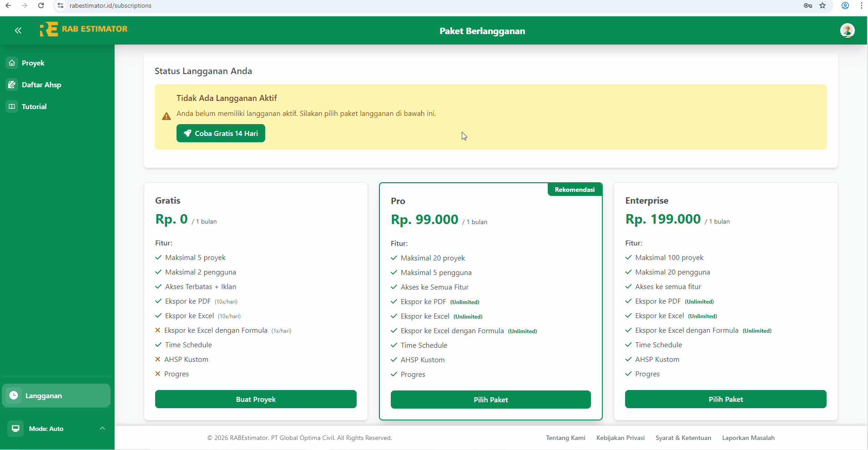
Task: Collapse the Mode Auto panel chevron
Action: coord(102,428)
